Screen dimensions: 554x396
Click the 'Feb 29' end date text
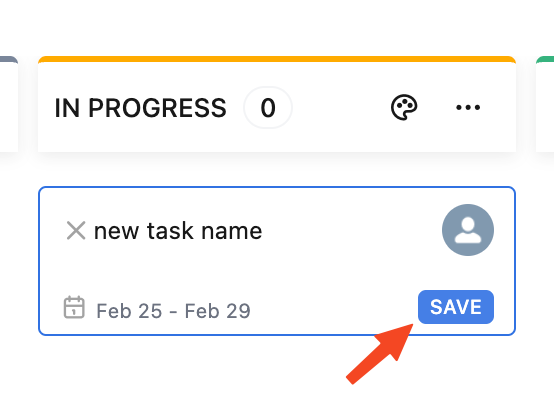218,311
